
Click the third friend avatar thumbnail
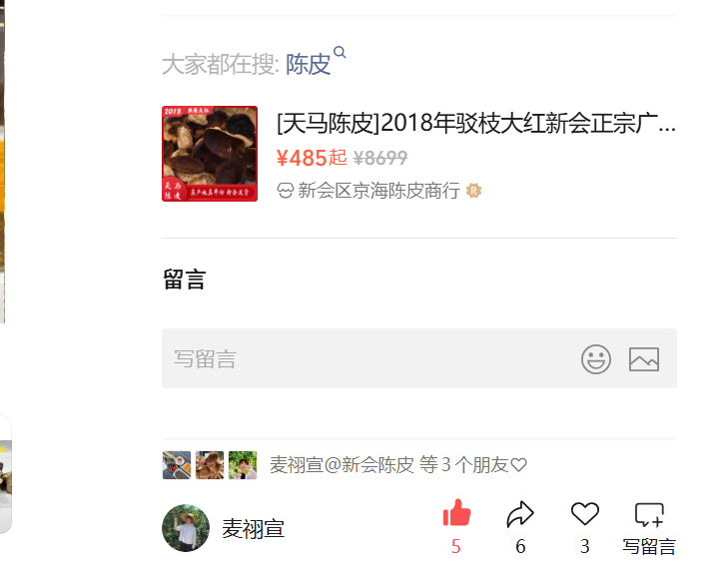point(243,465)
